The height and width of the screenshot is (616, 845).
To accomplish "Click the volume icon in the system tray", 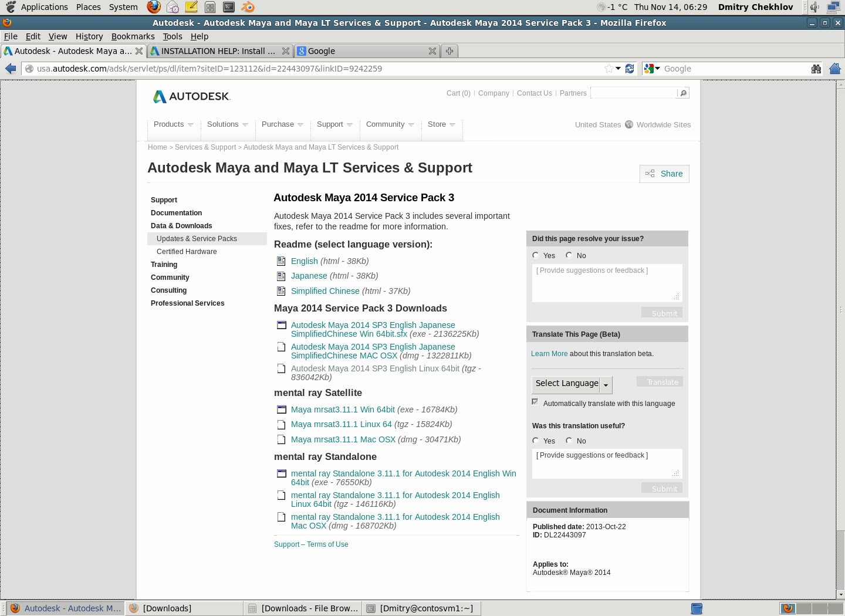I will click(815, 7).
